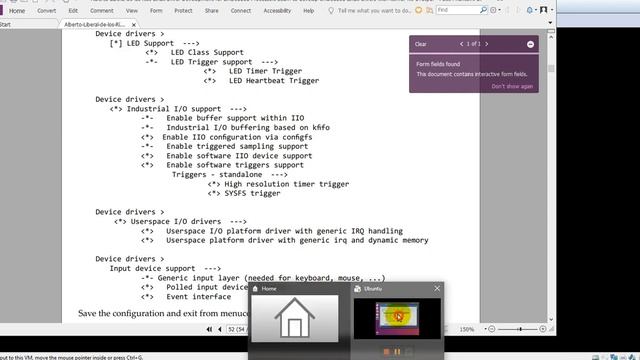640x360 pixels.
Task: Click the zoom out minus button
Action: pyautogui.click(x=491, y=329)
